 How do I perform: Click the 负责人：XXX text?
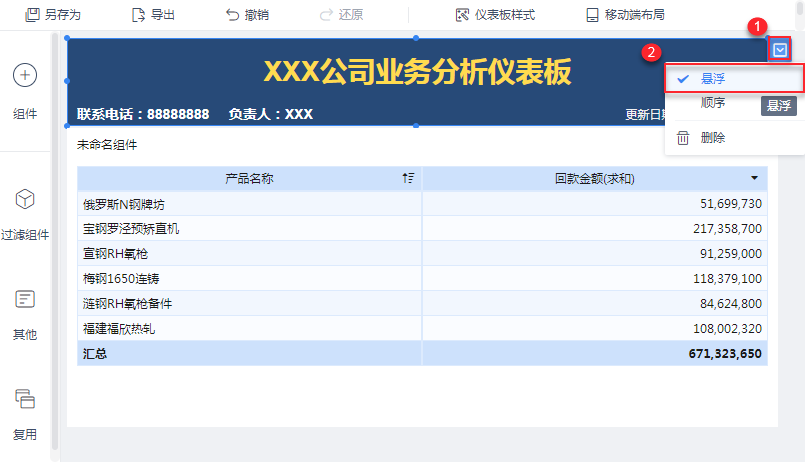click(x=271, y=114)
